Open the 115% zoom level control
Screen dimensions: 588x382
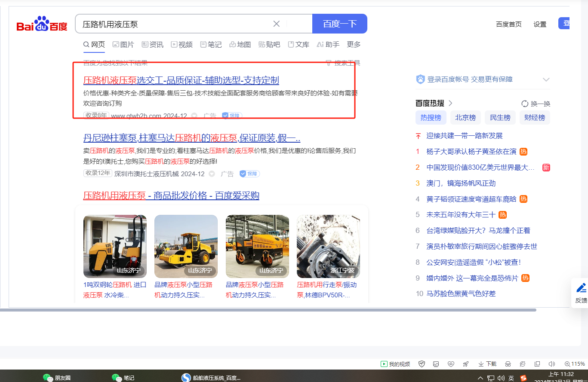(575, 364)
